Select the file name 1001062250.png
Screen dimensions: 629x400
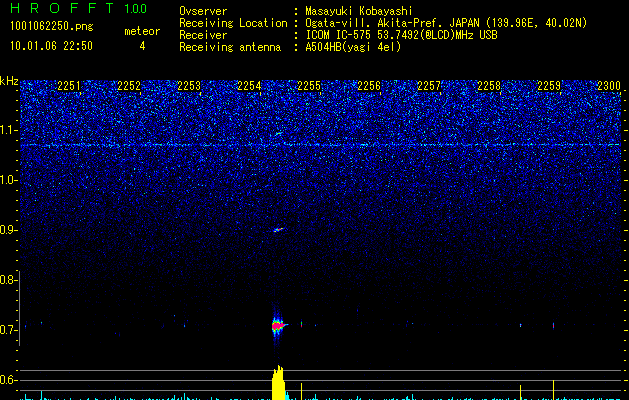[x=52, y=26]
